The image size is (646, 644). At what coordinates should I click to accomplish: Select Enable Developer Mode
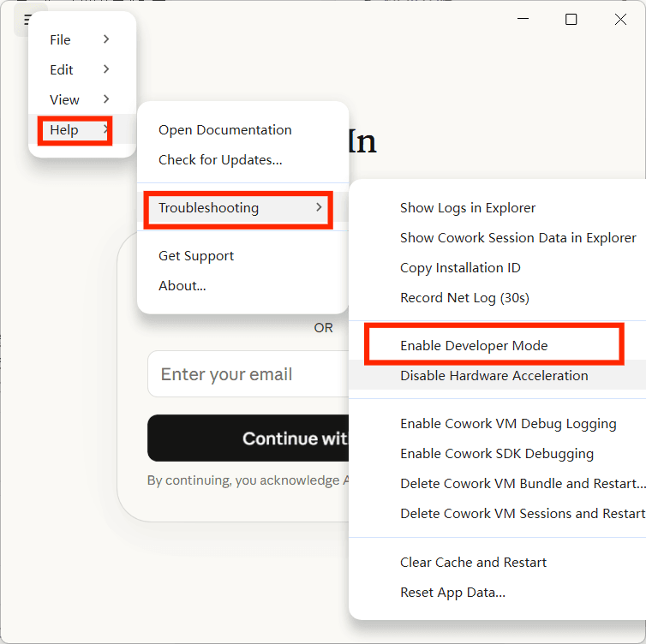(x=497, y=345)
